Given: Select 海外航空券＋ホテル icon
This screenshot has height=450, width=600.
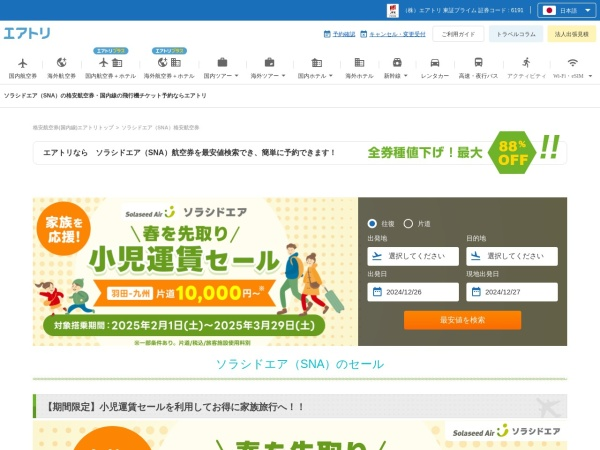Looking at the screenshot, I should tap(169, 62).
